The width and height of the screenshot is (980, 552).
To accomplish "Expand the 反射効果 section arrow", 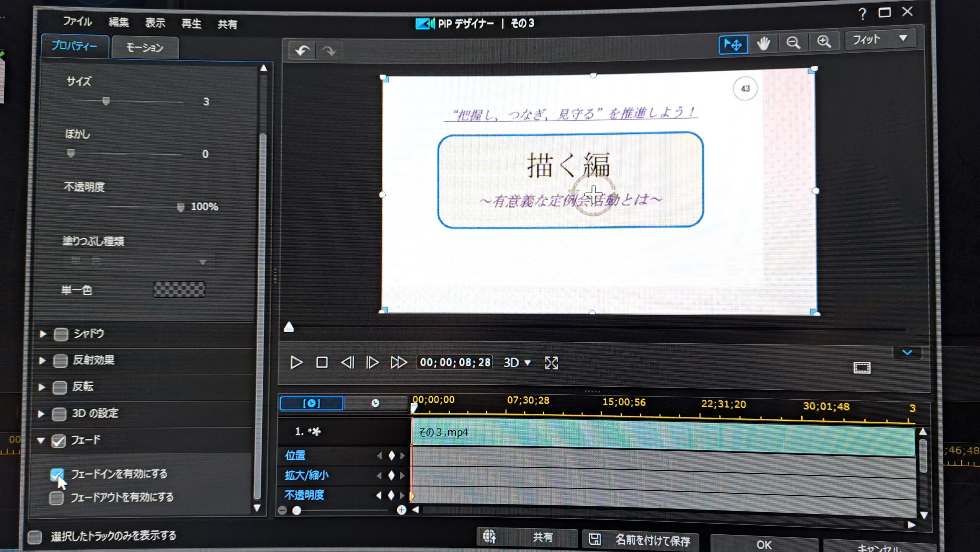I will tap(42, 360).
